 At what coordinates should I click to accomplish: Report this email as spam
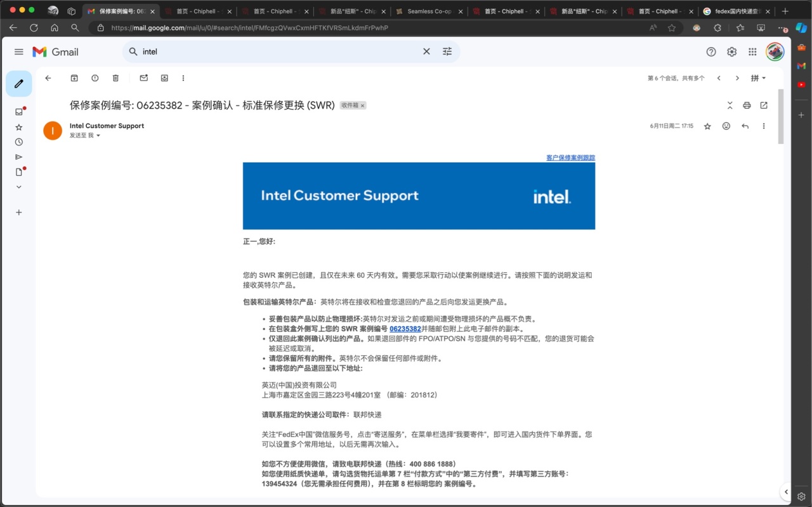tap(95, 78)
